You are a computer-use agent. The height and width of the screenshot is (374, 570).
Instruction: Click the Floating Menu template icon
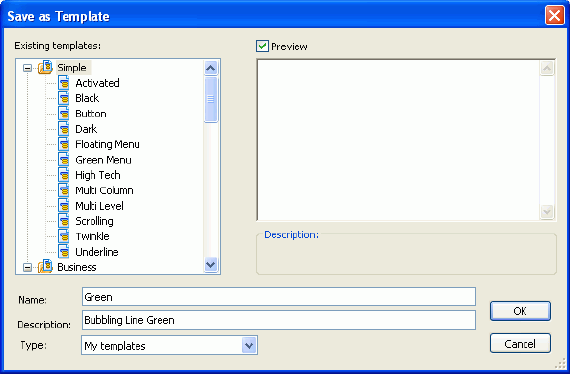[x=64, y=144]
